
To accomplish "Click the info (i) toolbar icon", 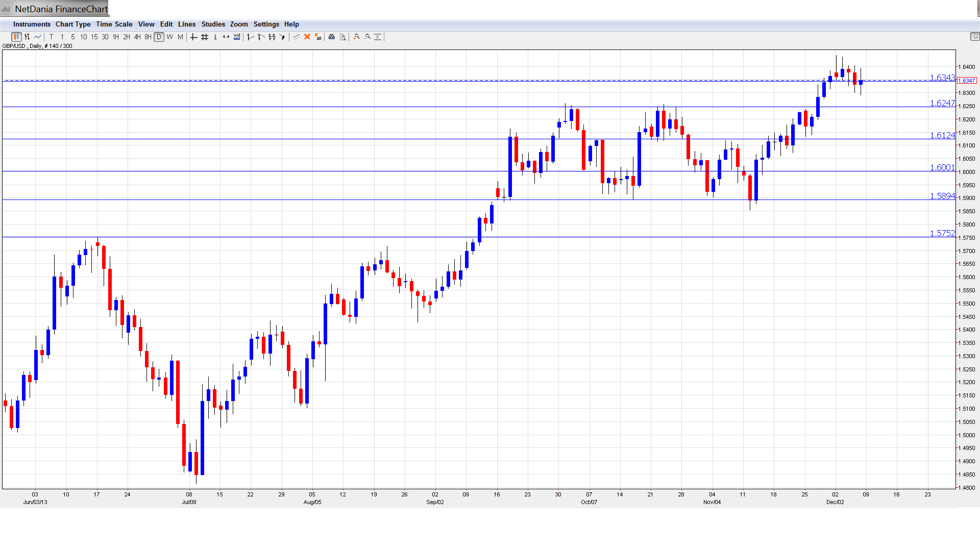I will point(215,37).
